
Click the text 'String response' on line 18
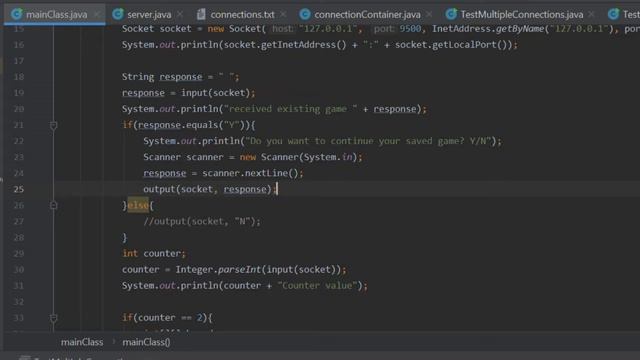[x=162, y=77]
